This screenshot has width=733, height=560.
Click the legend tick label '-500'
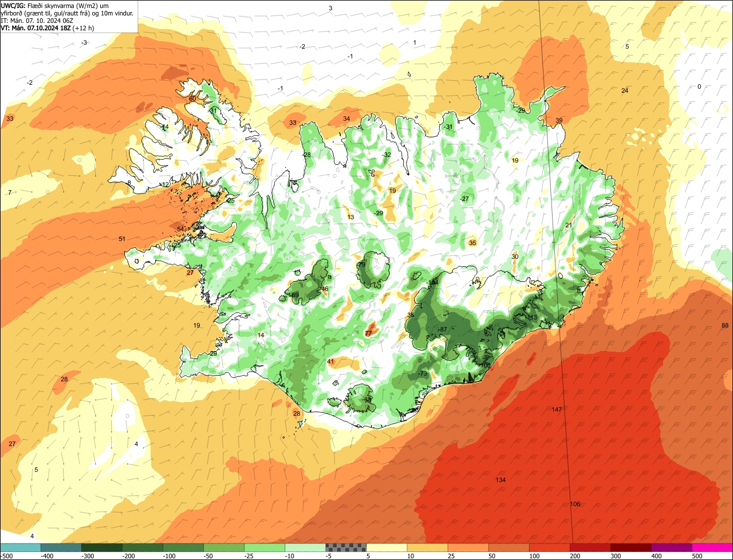6,556
